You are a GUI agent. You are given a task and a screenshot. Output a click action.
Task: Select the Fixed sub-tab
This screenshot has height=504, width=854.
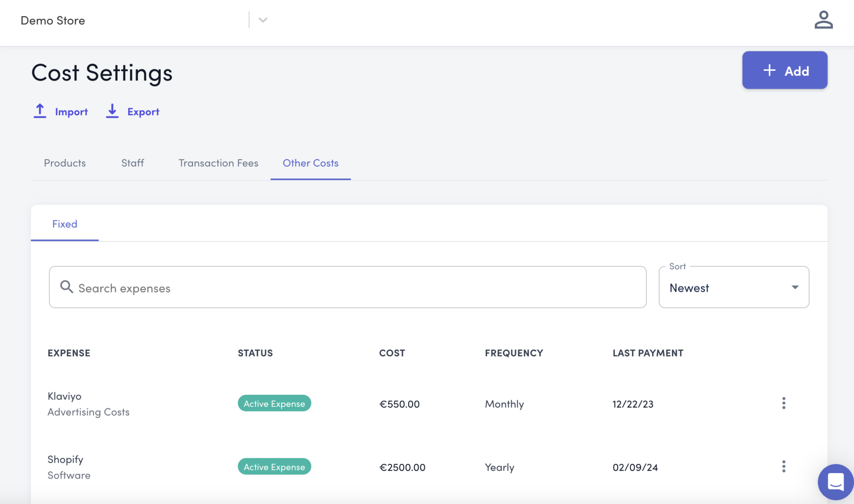[x=65, y=224]
